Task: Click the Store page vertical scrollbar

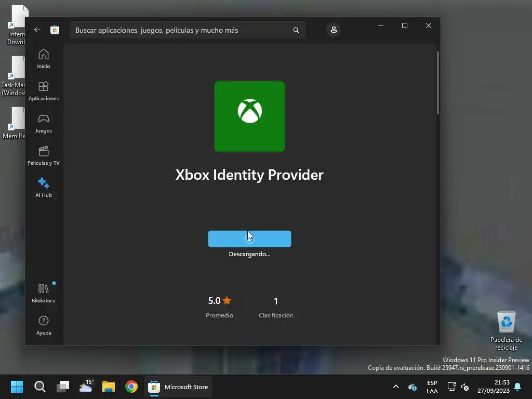Action: tap(437, 83)
